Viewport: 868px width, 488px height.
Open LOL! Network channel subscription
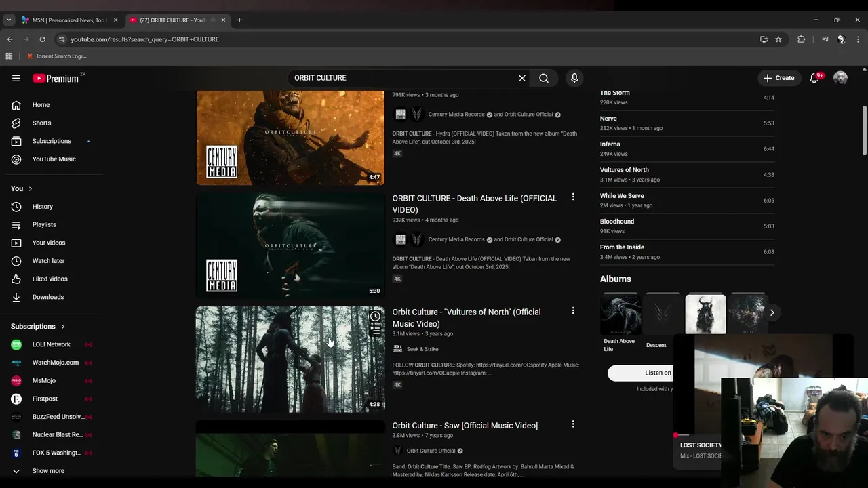pos(52,344)
